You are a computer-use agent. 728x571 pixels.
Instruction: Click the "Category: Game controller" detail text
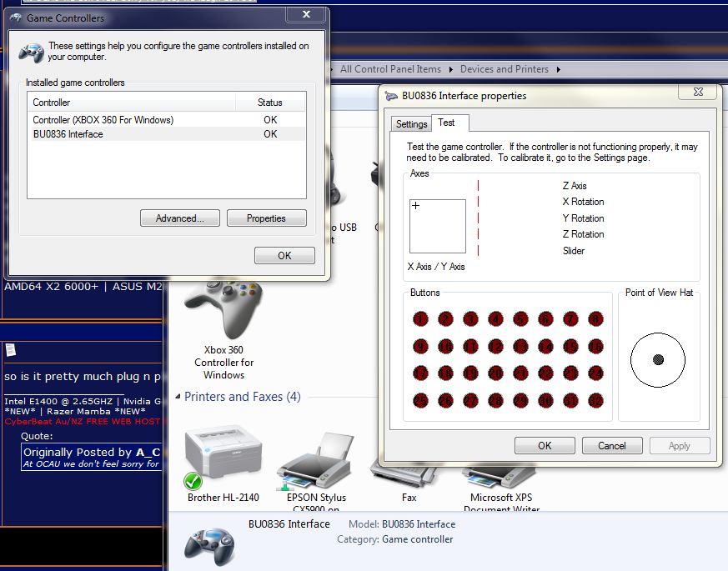point(395,539)
